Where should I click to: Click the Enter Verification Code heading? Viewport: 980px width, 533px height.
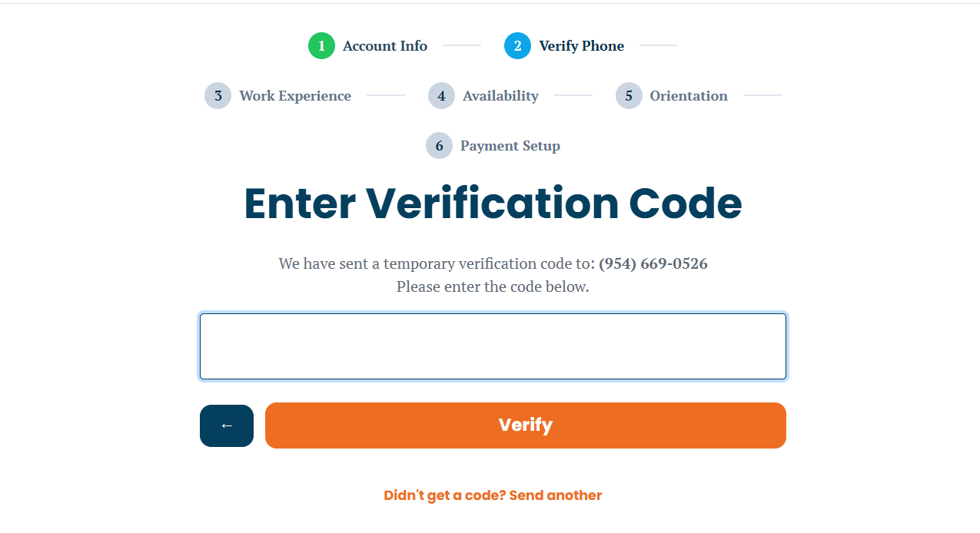pos(493,204)
